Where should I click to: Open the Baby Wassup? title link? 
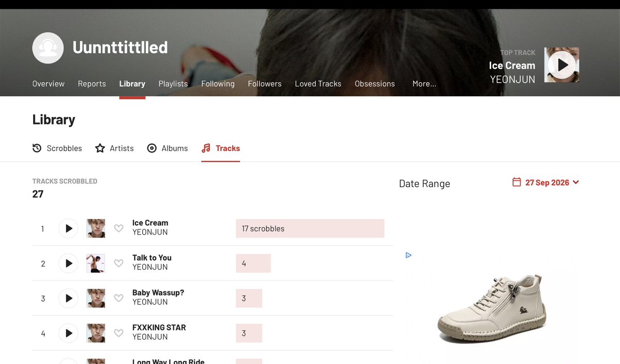coord(158,293)
